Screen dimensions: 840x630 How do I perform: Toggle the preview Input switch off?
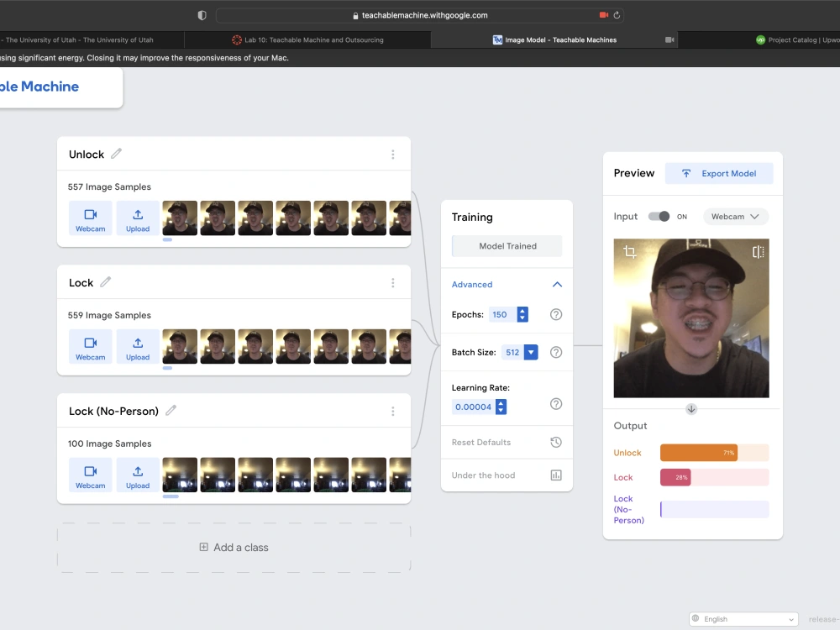659,217
